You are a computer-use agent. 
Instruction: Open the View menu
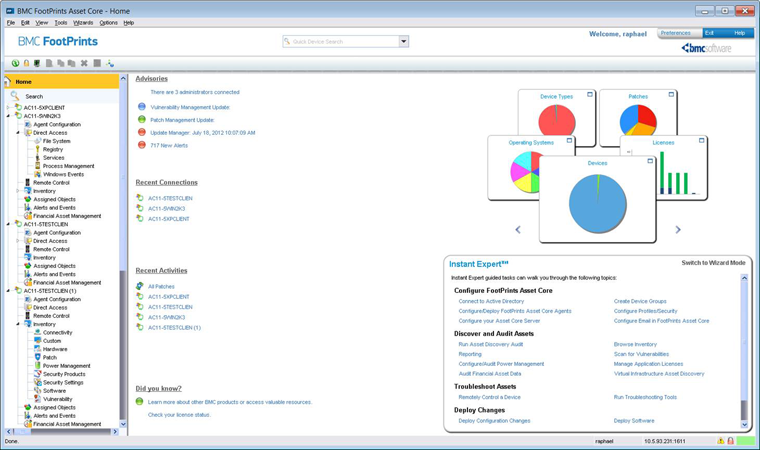coord(42,23)
